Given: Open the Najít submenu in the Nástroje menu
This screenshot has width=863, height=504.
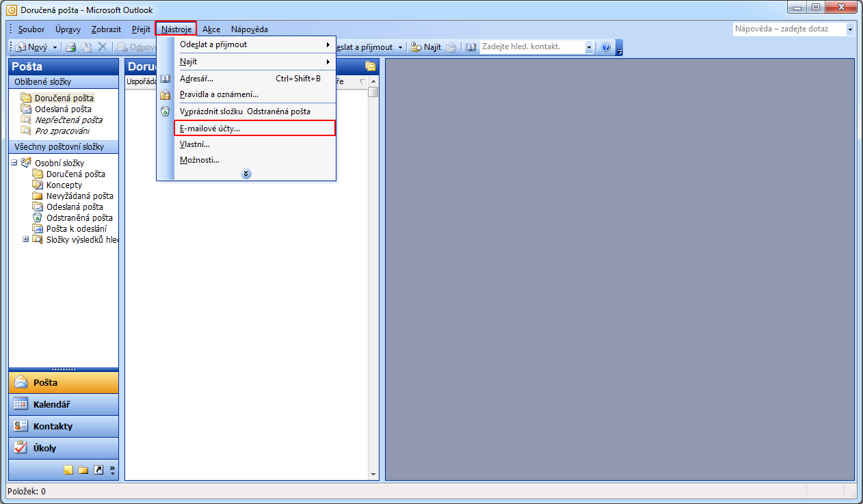Looking at the screenshot, I should click(x=254, y=62).
